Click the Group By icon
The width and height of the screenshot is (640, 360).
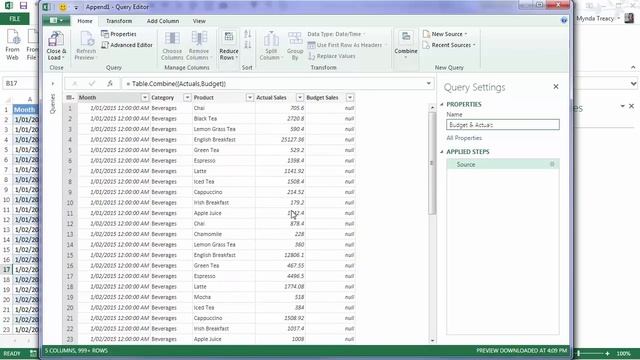click(x=295, y=39)
